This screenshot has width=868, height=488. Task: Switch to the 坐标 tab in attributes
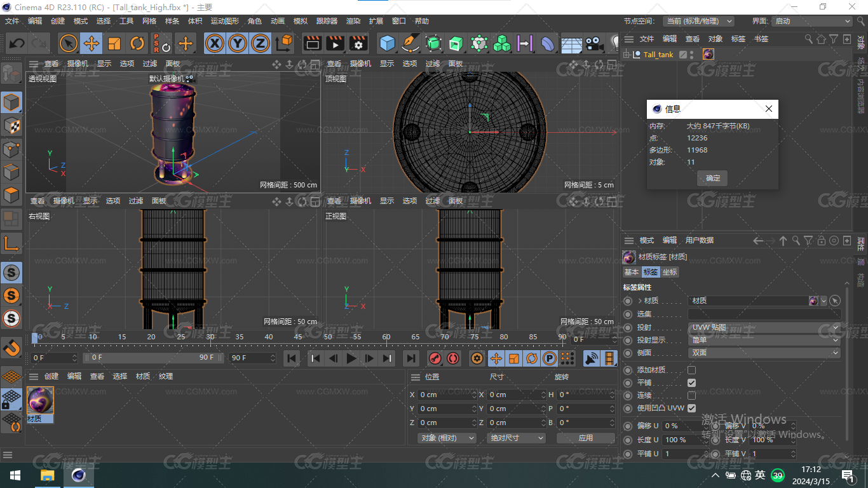(x=670, y=272)
